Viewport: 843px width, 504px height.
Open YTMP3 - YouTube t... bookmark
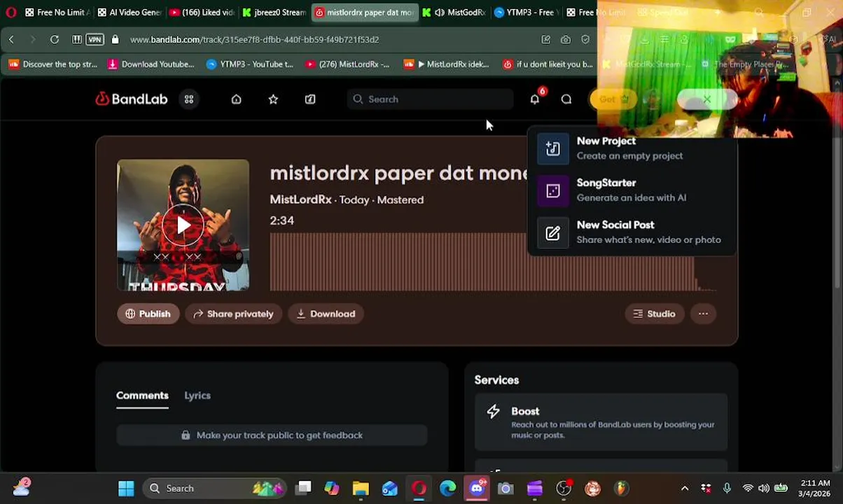(x=250, y=64)
